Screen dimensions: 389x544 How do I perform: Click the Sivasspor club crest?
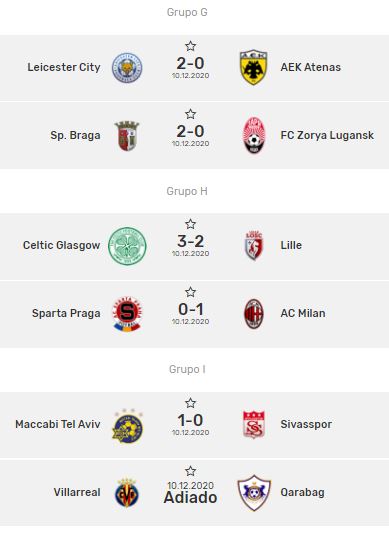(254, 425)
